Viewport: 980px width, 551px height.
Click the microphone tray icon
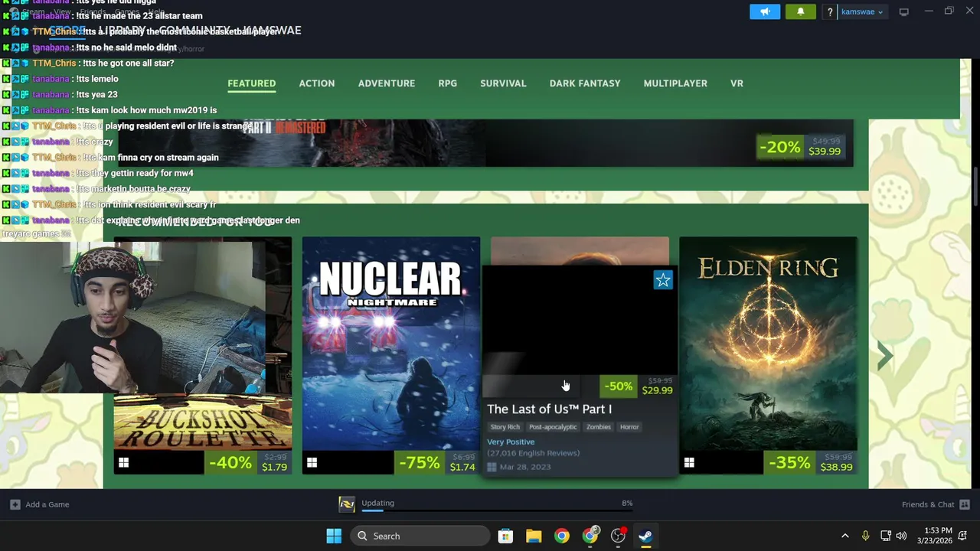tap(865, 536)
